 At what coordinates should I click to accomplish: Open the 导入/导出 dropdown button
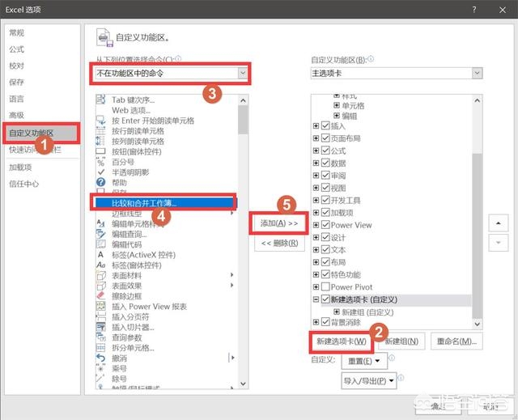pos(369,380)
